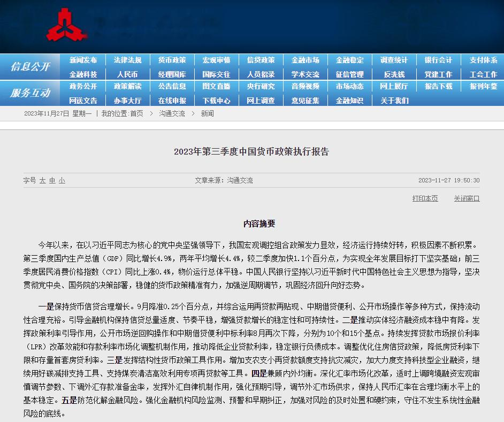Open 在线申报 service link
The height and width of the screenshot is (422, 504).
[172, 101]
